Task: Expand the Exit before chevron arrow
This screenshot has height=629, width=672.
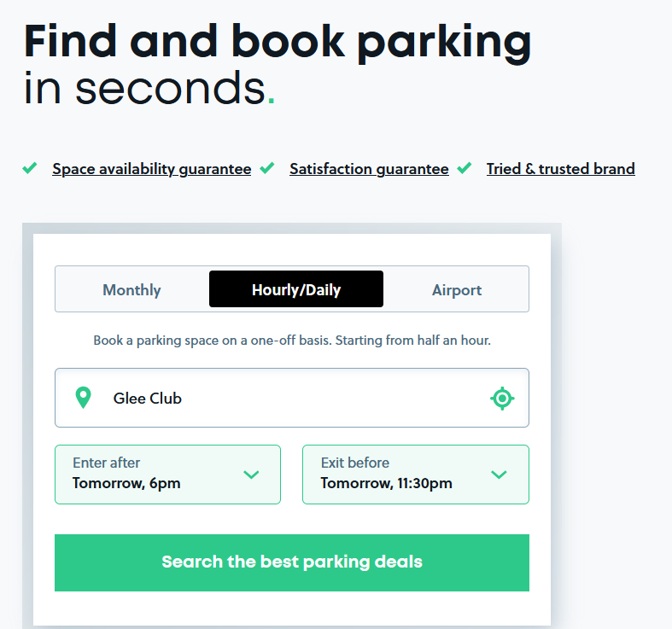Action: tap(500, 475)
